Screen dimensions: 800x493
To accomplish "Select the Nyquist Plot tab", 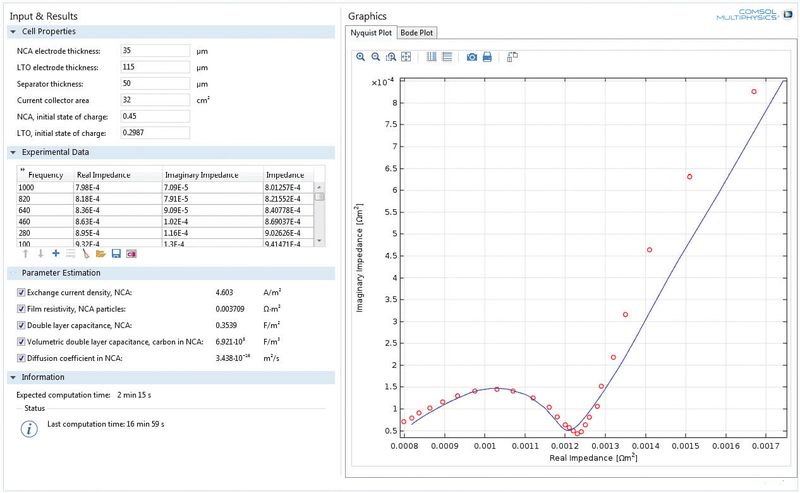I will [x=371, y=33].
